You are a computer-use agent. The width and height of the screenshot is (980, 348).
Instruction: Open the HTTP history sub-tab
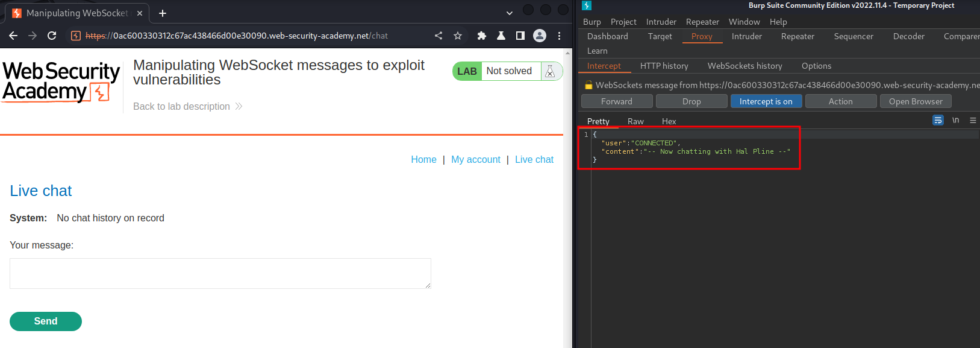coord(664,66)
